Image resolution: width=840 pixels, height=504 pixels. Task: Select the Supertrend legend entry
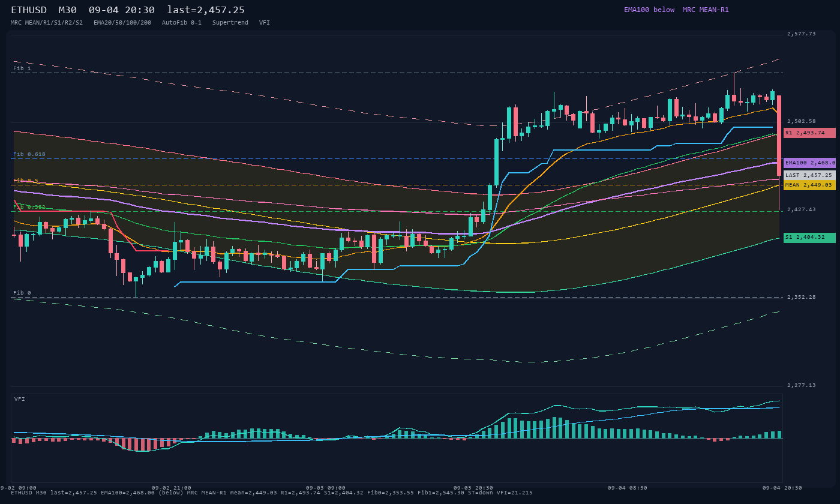230,22
